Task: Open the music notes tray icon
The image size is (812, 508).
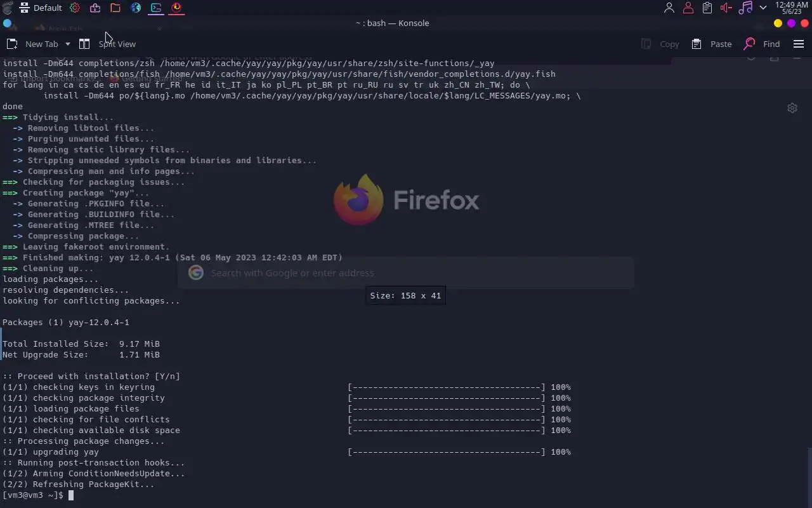Action: pos(746,8)
